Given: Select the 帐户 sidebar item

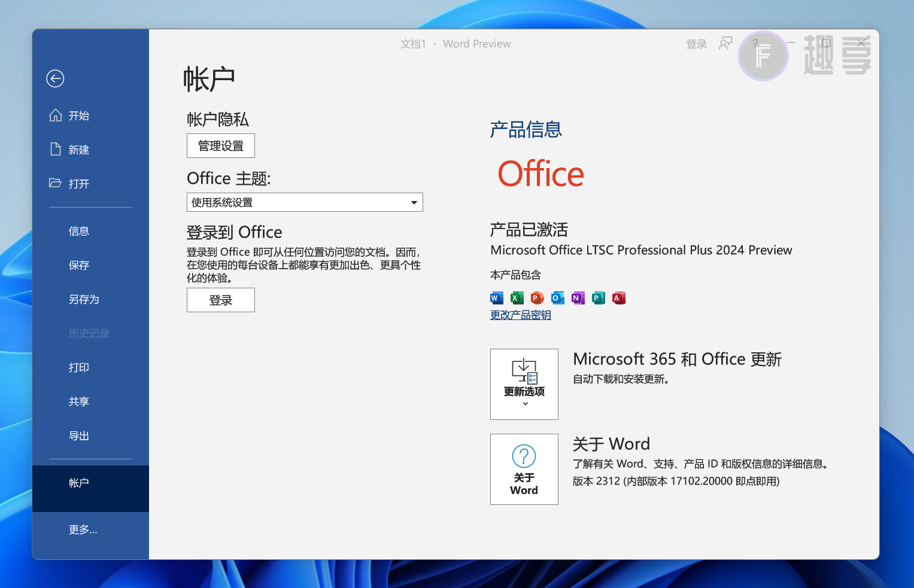Looking at the screenshot, I should coord(90,488).
